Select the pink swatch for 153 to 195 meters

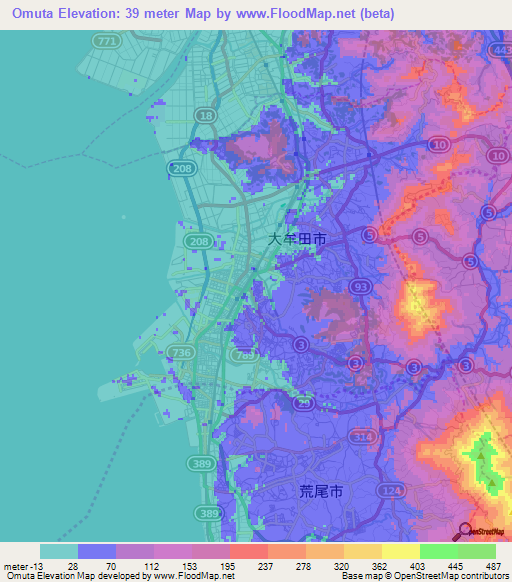click(x=211, y=551)
